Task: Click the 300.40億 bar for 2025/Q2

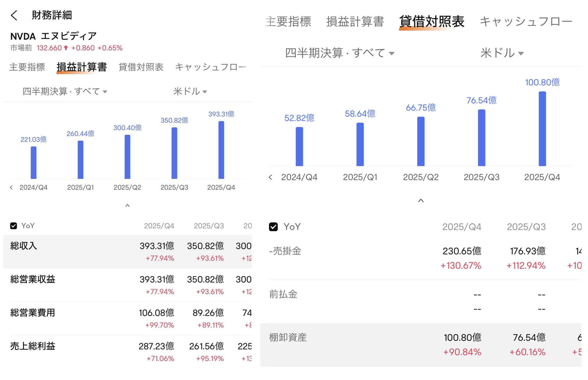Action: tap(127, 157)
